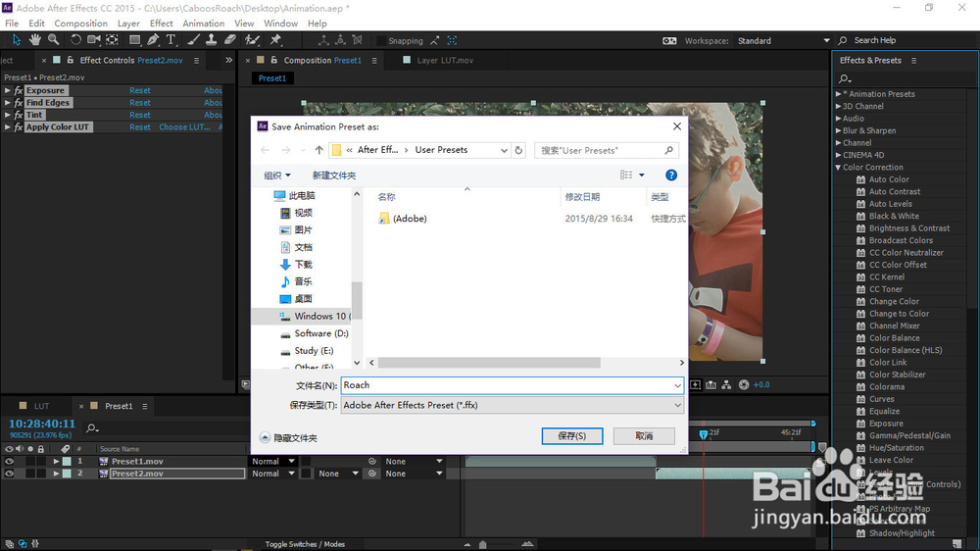Click the View Axis Mode icon

[357, 40]
